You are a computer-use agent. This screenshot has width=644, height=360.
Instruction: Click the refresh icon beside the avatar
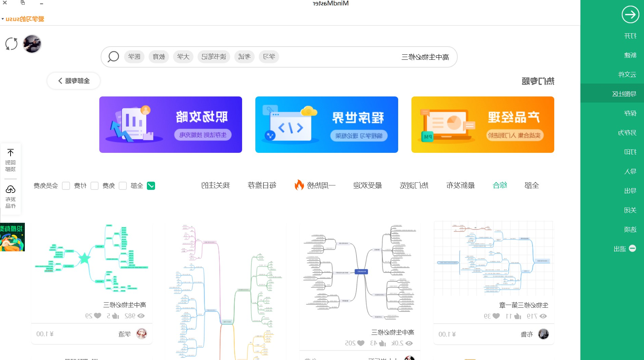coord(12,44)
